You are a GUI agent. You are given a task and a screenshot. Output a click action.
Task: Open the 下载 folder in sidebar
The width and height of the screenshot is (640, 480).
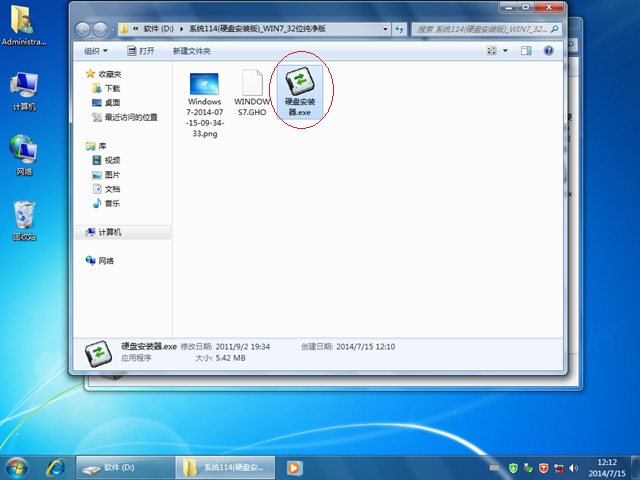[x=112, y=88]
